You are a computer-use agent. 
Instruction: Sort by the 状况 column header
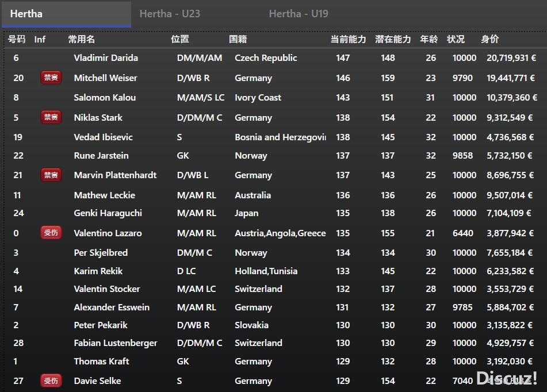456,39
